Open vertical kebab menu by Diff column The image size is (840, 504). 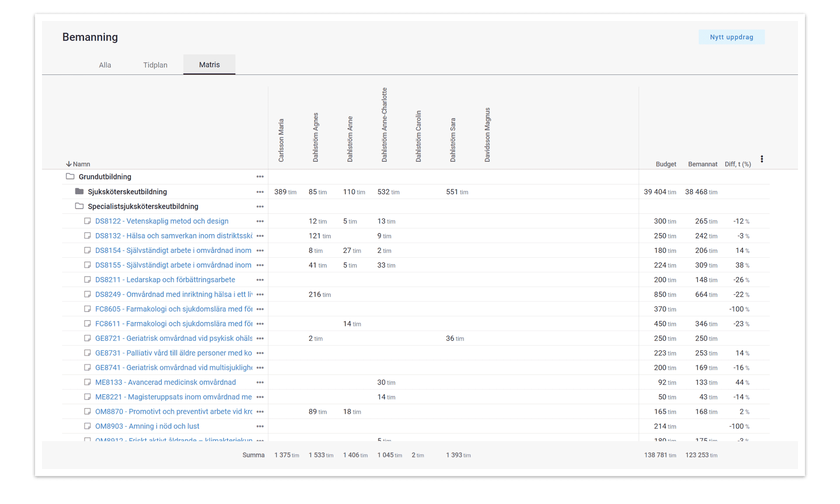(762, 159)
